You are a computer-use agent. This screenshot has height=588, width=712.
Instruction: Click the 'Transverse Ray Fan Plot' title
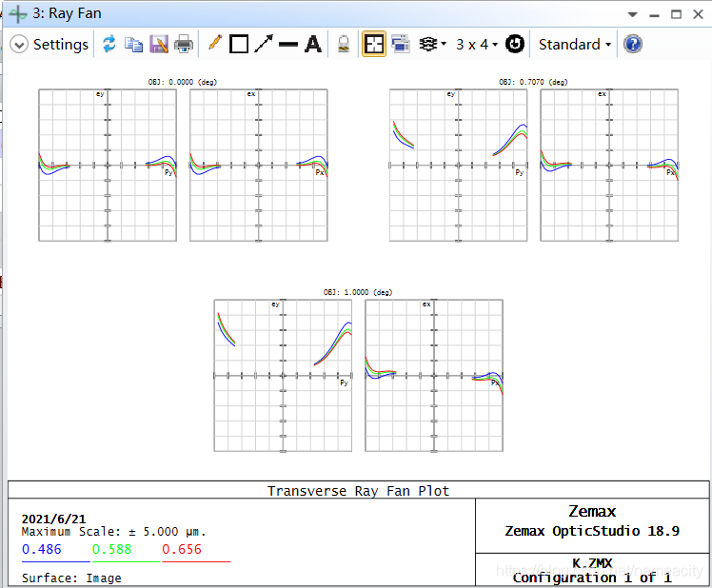pos(358,491)
